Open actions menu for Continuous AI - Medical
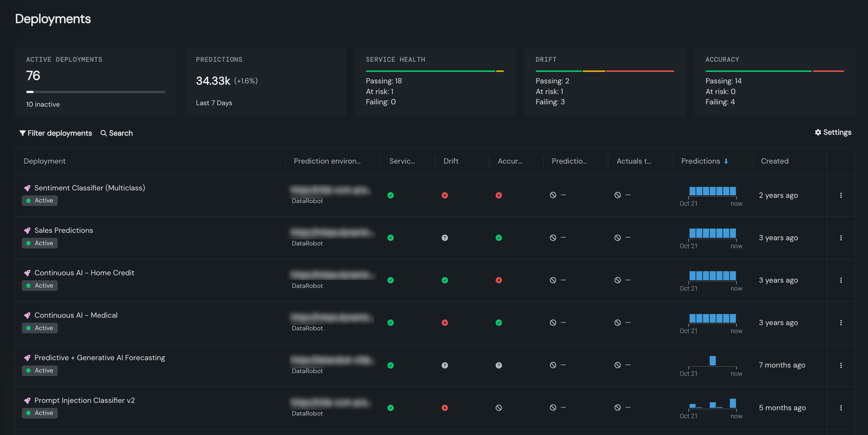Image resolution: width=868 pixels, height=435 pixels. 841,322
